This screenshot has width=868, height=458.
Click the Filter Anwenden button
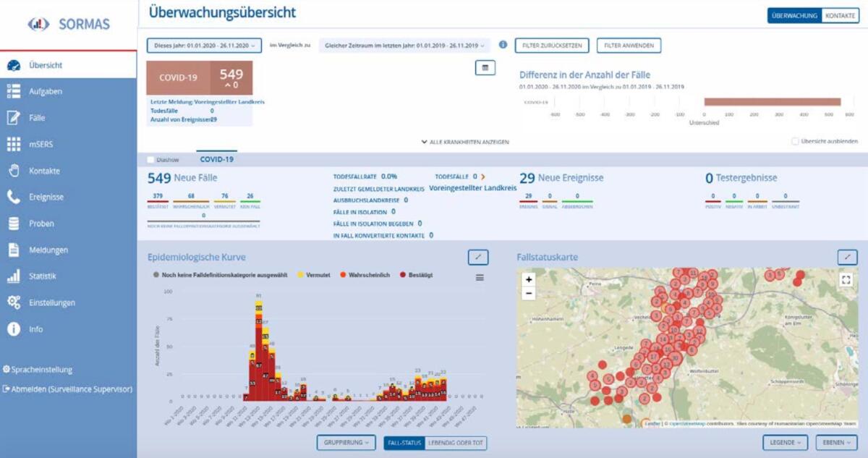629,46
